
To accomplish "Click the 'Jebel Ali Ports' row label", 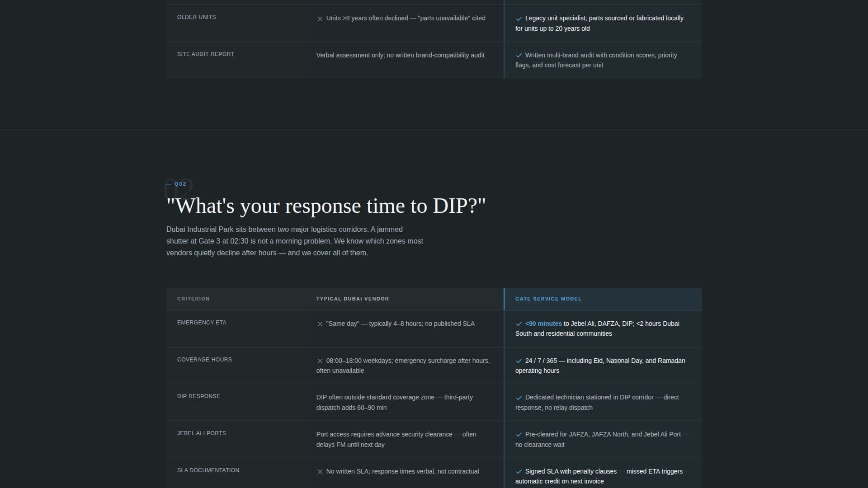I will click(202, 433).
